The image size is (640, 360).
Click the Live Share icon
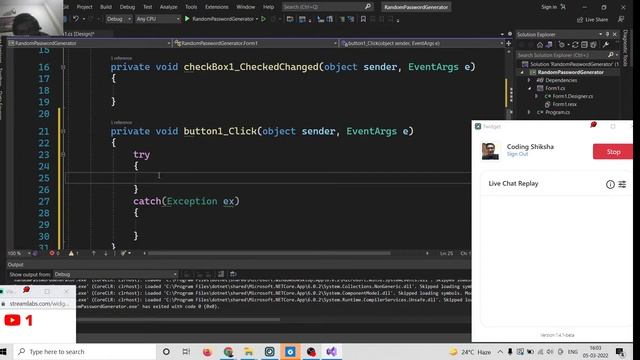580,20
